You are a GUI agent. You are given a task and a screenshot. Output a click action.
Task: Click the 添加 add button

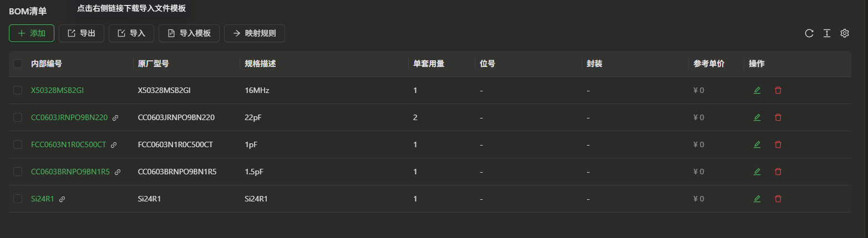pos(32,33)
